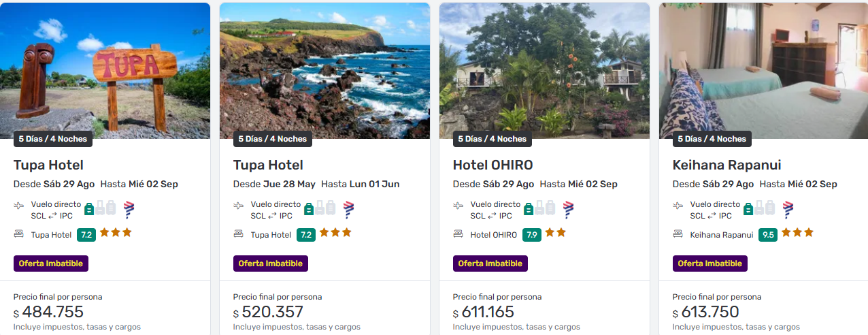Viewport: 868px width, 335px height.
Task: Open the Tupa wooden sign photo
Action: 105,68
